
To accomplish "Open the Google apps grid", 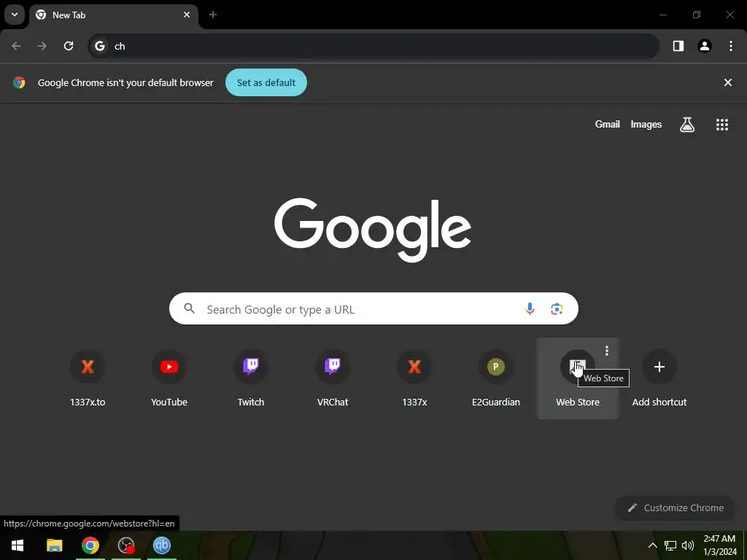I will [x=722, y=125].
